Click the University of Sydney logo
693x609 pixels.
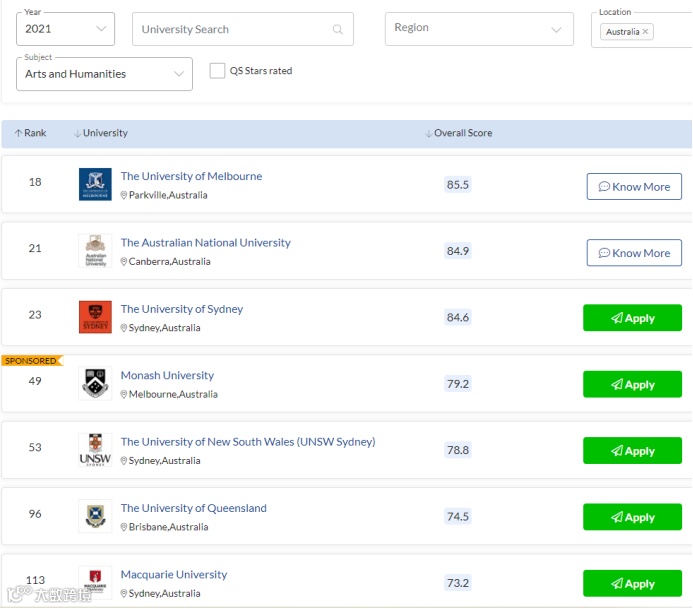click(x=95, y=317)
